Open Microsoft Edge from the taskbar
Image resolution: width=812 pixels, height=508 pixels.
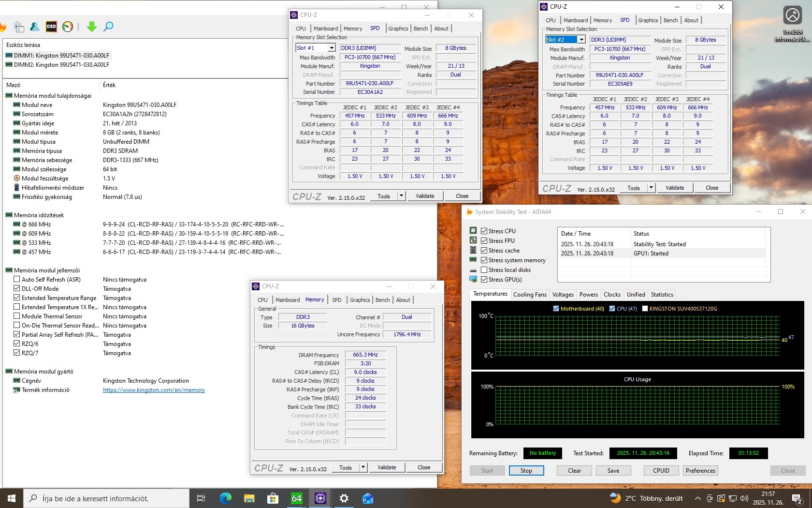point(225,498)
